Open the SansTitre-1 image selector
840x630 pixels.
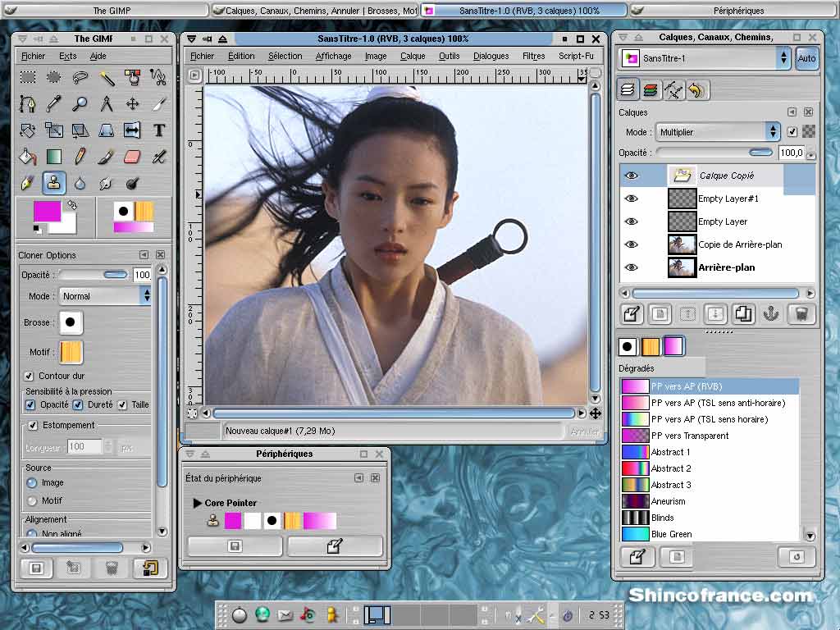(x=705, y=58)
